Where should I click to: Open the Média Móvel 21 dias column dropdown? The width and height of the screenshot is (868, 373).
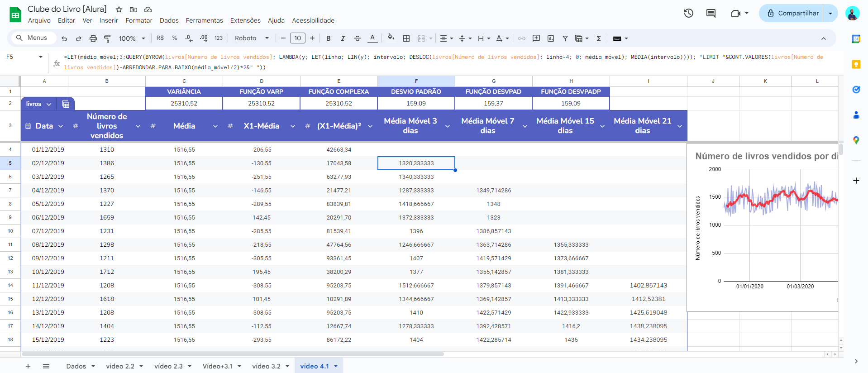pyautogui.click(x=680, y=126)
